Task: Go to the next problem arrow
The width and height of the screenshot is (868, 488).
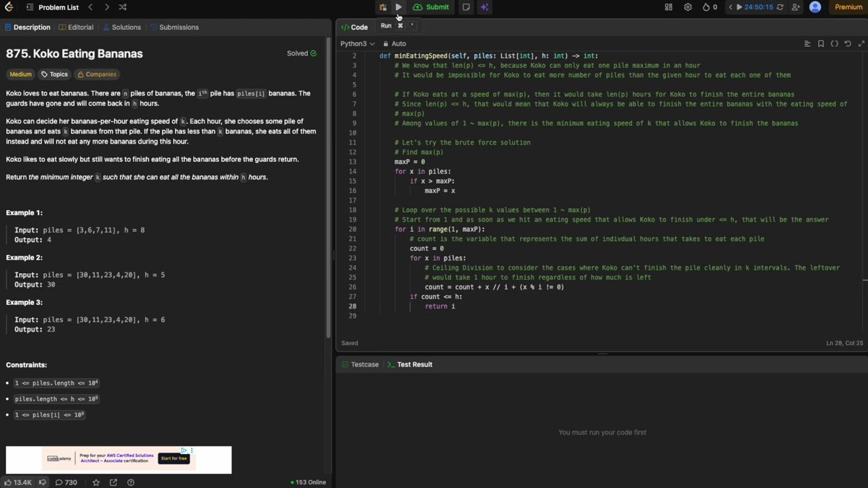Action: pos(106,7)
